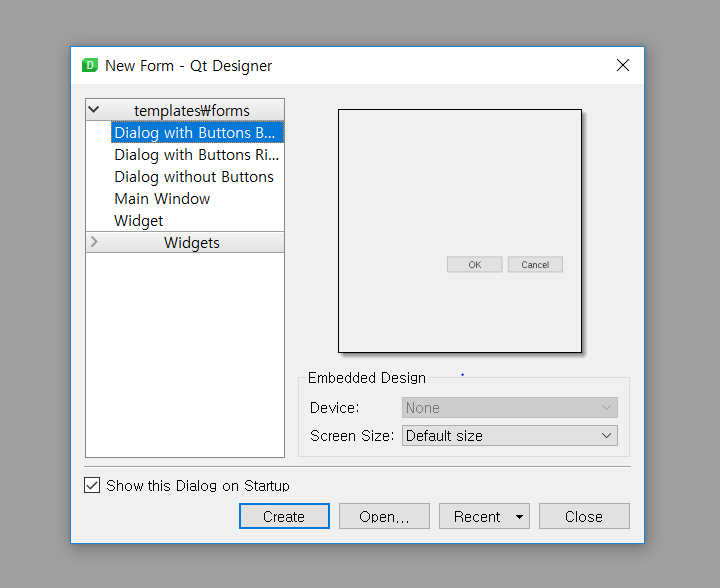Image resolution: width=720 pixels, height=588 pixels.
Task: Click the Close button
Action: (584, 516)
